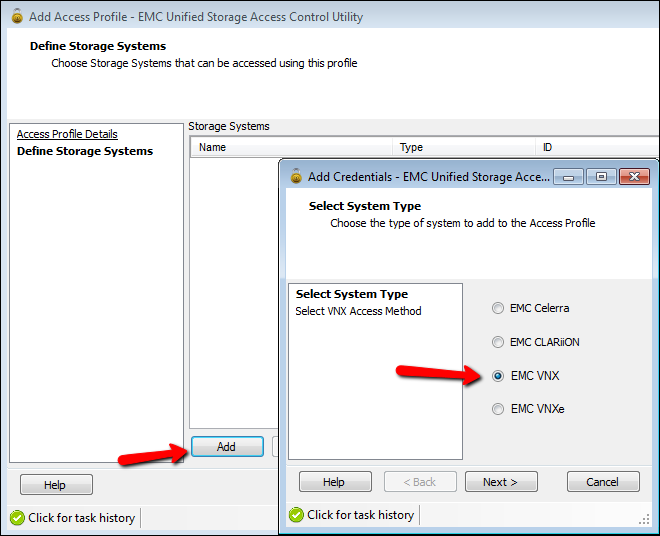This screenshot has height=536, width=660.
Task: Open 'Click for task history' text in Add Credentials
Action: tap(360, 515)
